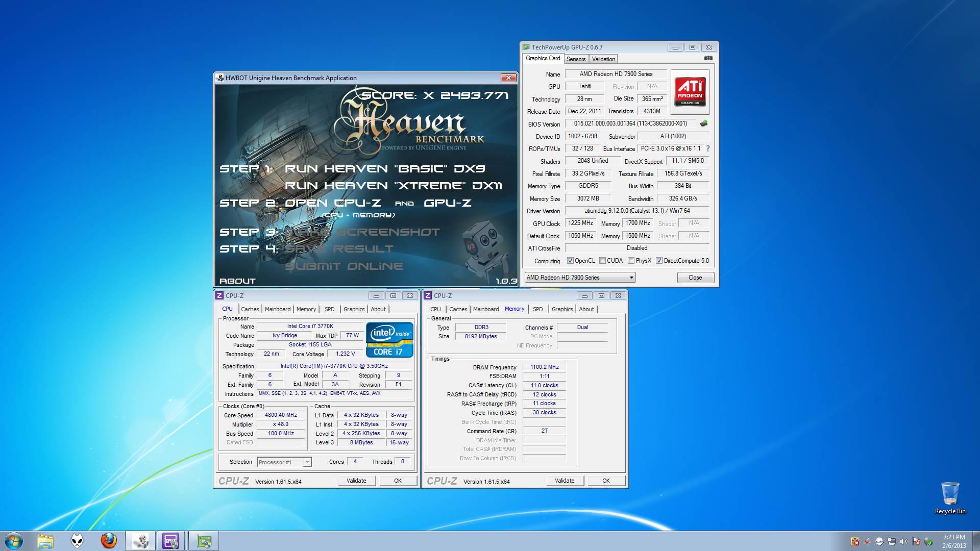
Task: Click Validate in left CPU-Z window
Action: point(356,481)
